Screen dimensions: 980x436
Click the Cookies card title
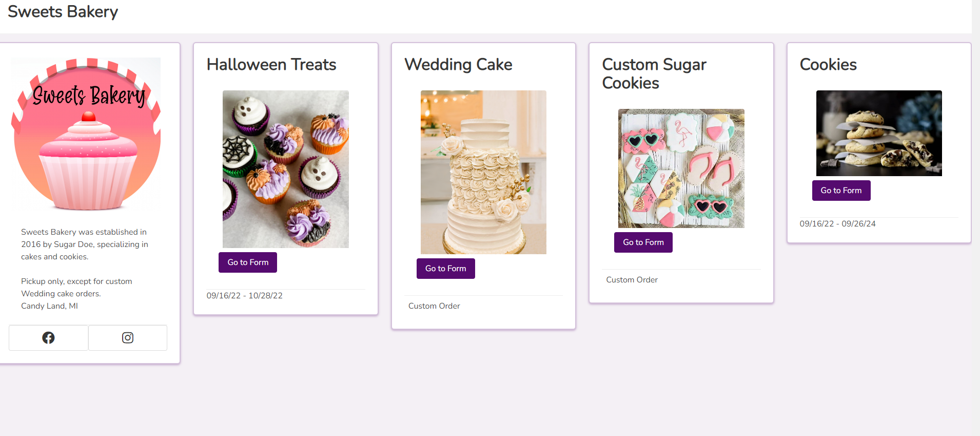[828, 65]
